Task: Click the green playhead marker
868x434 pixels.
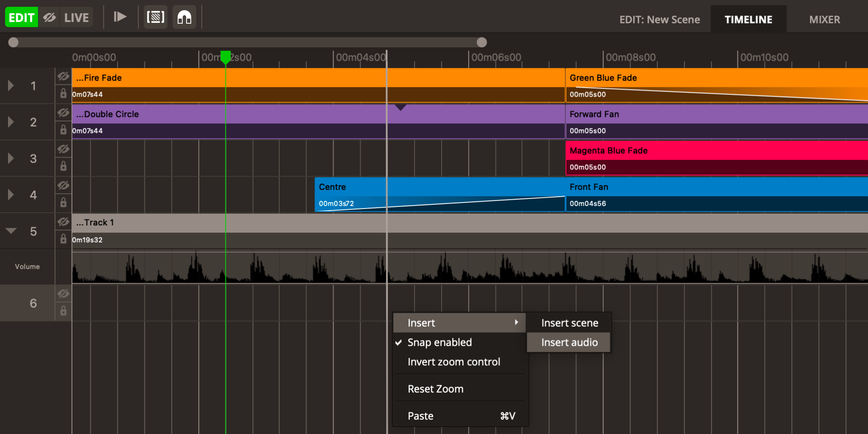Action: [x=225, y=57]
